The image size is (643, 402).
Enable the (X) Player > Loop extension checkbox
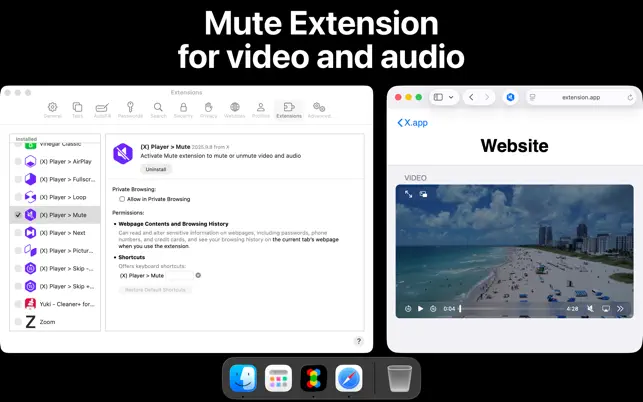click(18, 197)
